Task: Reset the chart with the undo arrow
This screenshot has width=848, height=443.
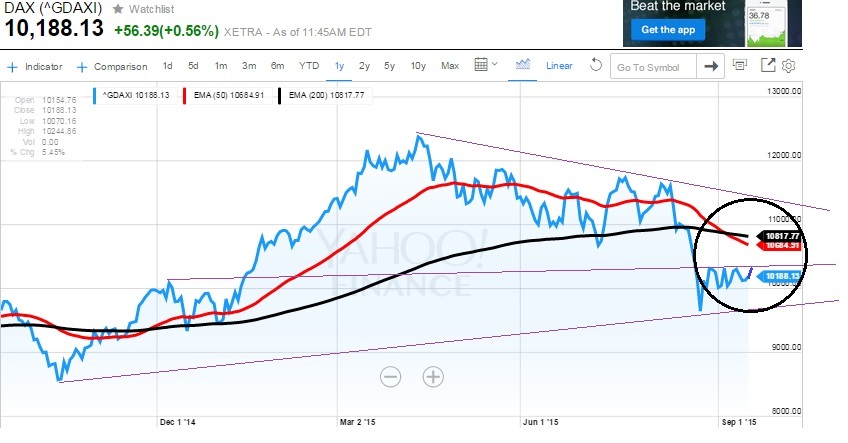Action: pyautogui.click(x=595, y=67)
